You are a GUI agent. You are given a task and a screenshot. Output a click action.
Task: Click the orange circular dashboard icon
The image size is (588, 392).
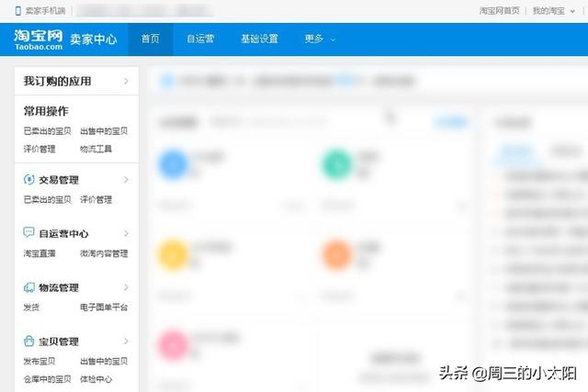click(337, 255)
